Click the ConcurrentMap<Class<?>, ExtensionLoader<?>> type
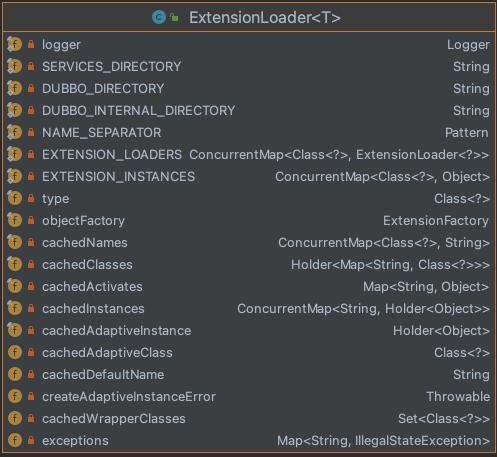The image size is (497, 457). click(339, 155)
